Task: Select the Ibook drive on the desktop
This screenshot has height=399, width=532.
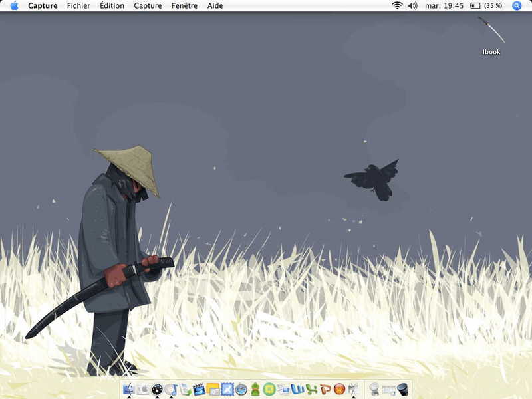Action: (491, 35)
